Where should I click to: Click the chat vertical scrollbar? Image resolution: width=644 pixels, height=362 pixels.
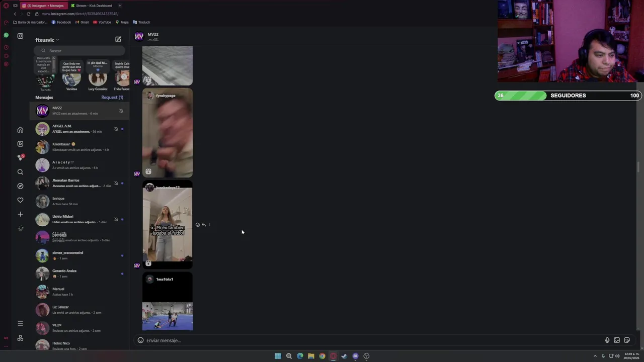638,167
